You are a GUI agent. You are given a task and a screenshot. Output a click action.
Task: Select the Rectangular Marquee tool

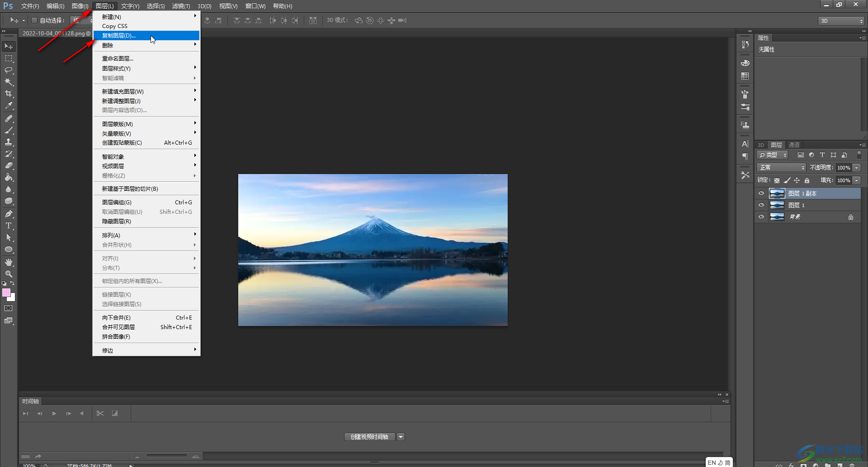[9, 58]
